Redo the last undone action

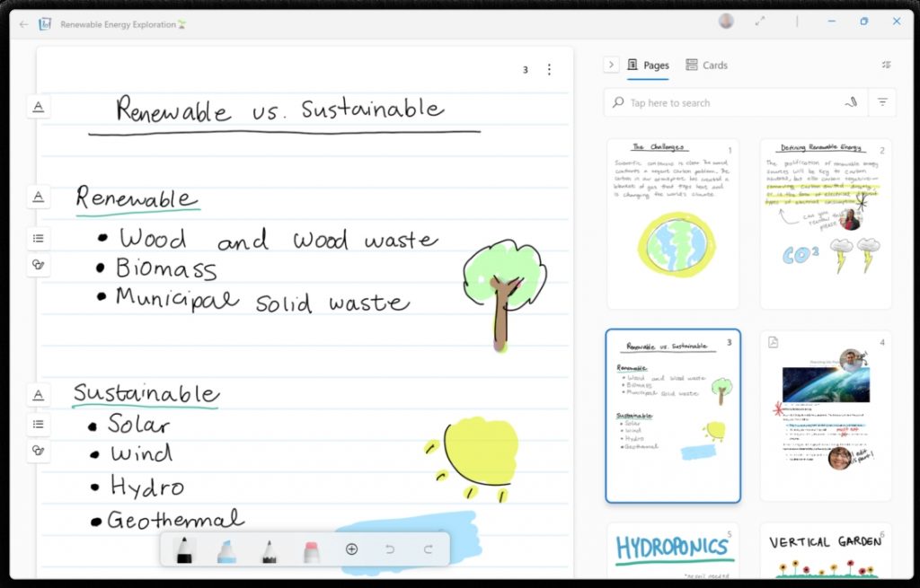click(x=428, y=549)
